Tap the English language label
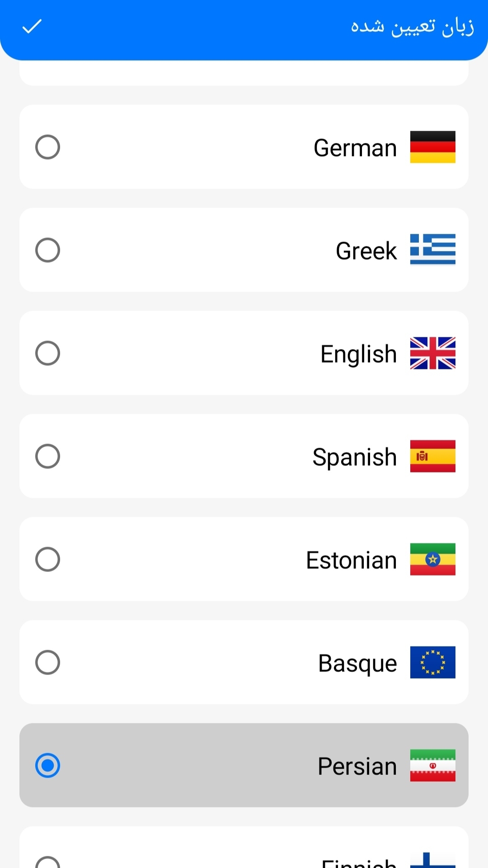The width and height of the screenshot is (488, 868). [x=359, y=354]
